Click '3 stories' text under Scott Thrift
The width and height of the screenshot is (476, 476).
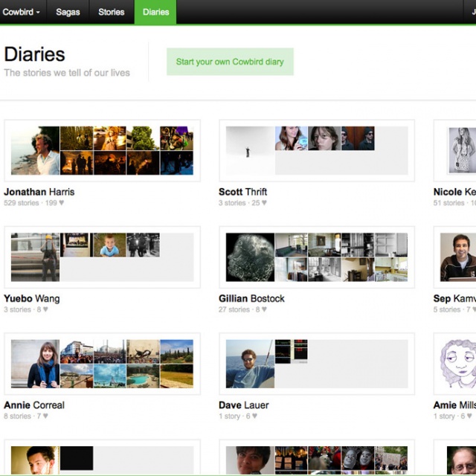click(232, 203)
